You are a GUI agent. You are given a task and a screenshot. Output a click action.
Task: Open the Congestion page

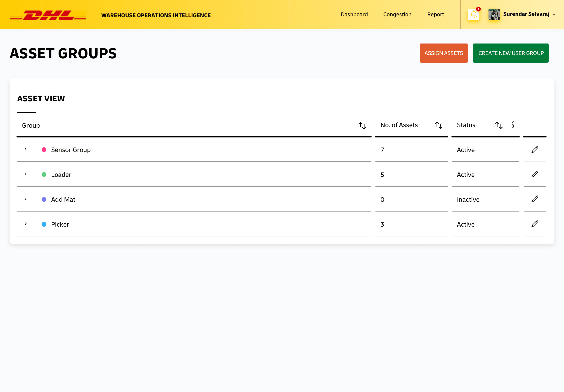pyautogui.click(x=397, y=15)
